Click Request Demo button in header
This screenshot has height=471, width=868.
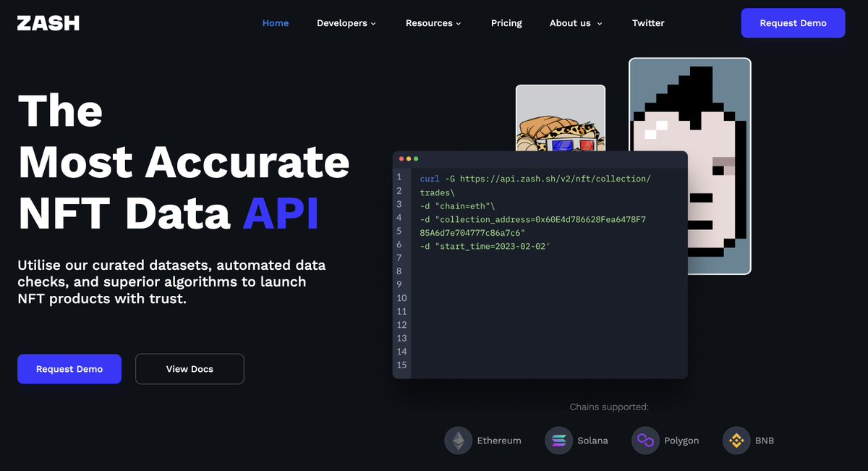pos(793,23)
